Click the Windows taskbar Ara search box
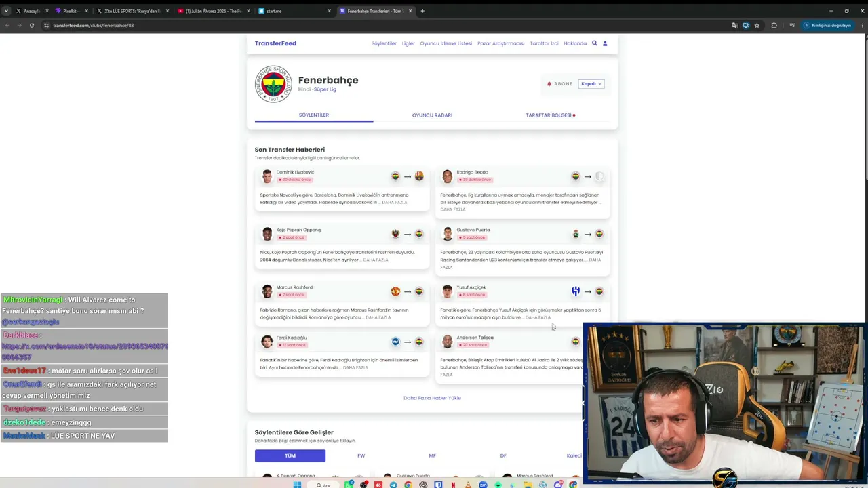This screenshot has width=868, height=488. click(323, 485)
